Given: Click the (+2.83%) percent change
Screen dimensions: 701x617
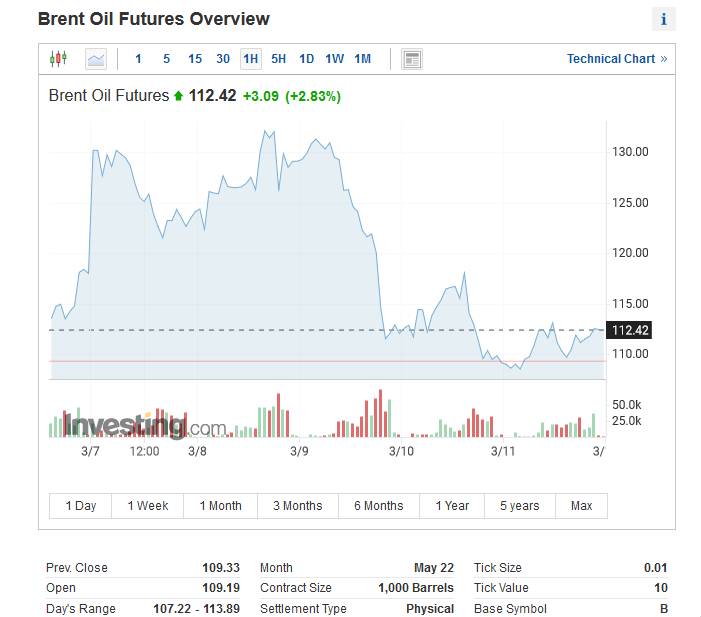Looking at the screenshot, I should point(313,96).
